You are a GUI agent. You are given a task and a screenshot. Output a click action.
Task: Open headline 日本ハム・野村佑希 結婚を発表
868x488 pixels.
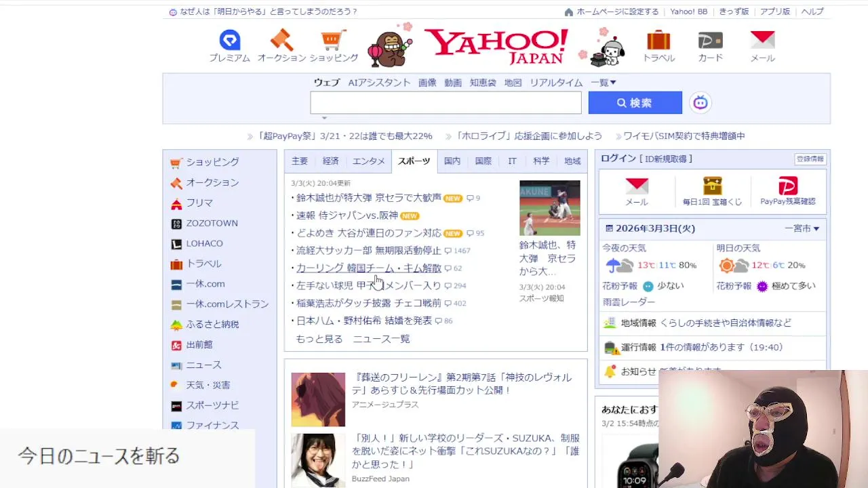pyautogui.click(x=364, y=321)
